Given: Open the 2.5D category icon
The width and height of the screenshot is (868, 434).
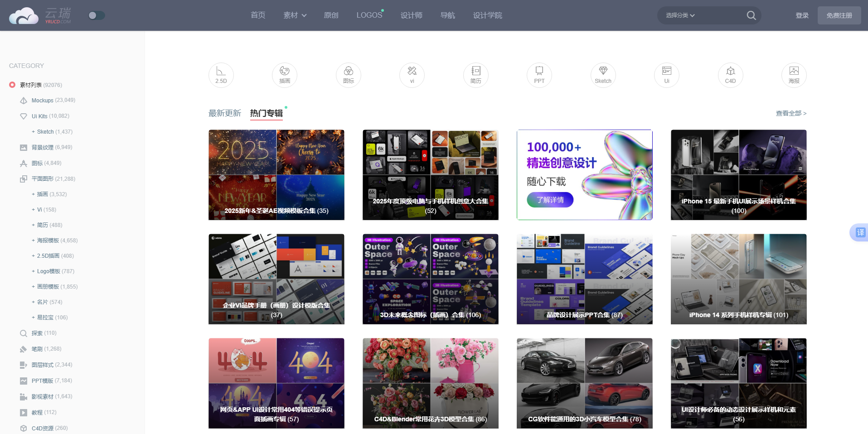Looking at the screenshot, I should [x=221, y=75].
